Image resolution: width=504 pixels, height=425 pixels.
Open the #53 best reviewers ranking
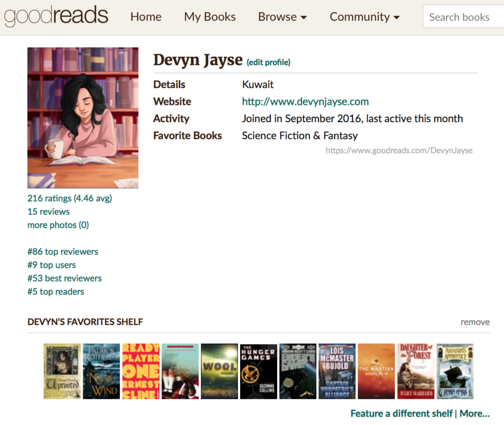64,278
